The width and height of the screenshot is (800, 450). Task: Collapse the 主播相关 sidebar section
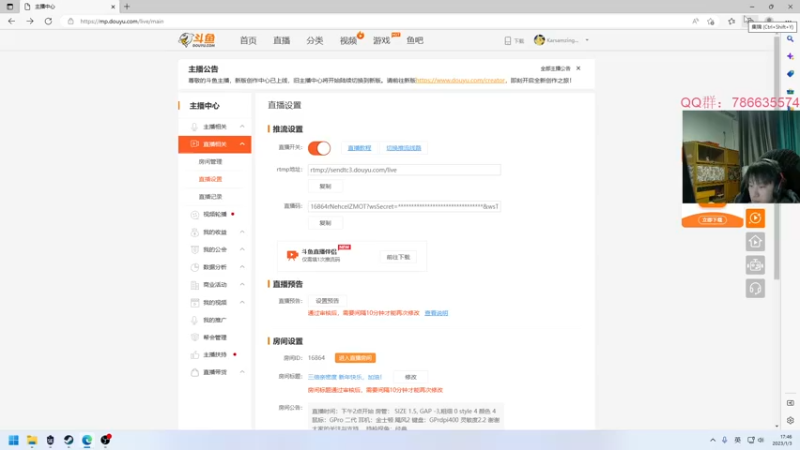click(x=242, y=127)
